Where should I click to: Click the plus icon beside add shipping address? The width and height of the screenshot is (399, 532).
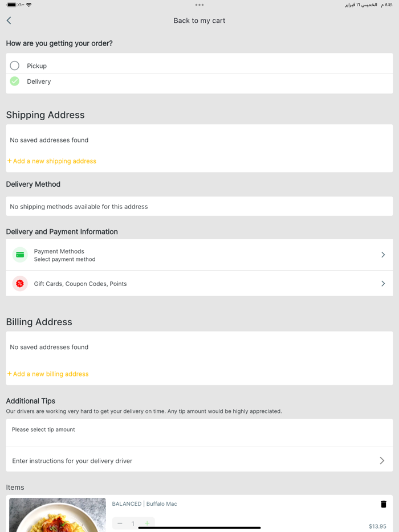click(x=9, y=161)
